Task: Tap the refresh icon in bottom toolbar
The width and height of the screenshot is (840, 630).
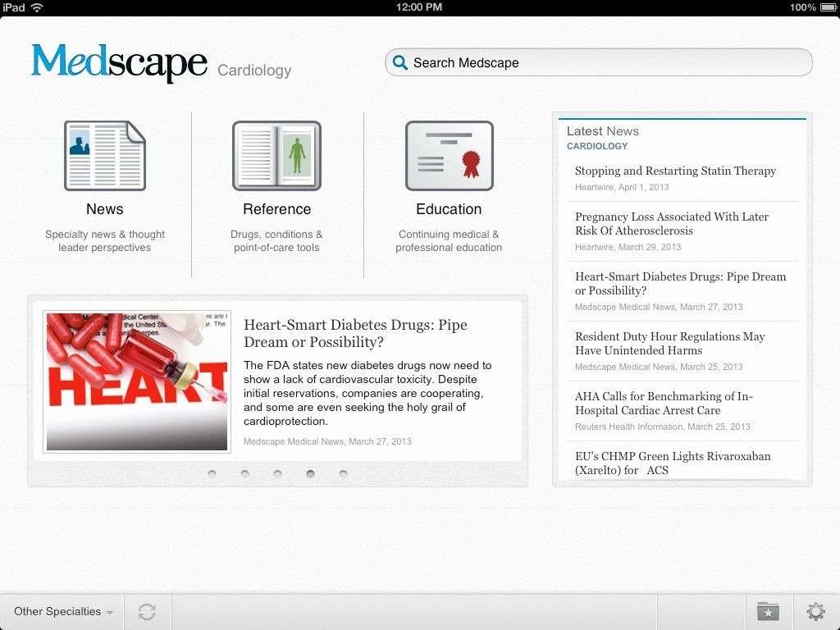Action: click(x=147, y=612)
